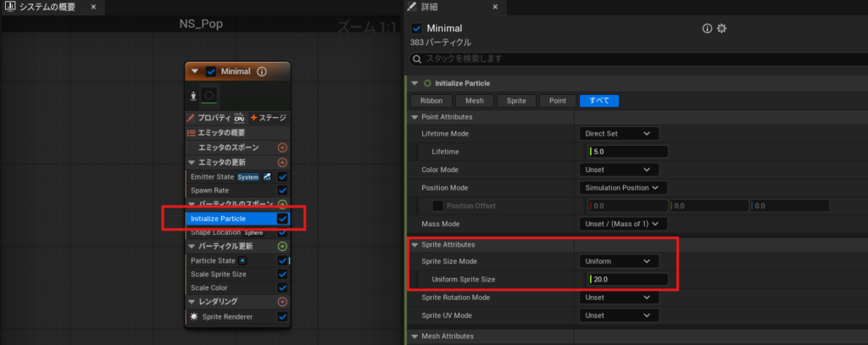Click the Ribbon filter button
The image size is (868, 345).
(x=431, y=101)
